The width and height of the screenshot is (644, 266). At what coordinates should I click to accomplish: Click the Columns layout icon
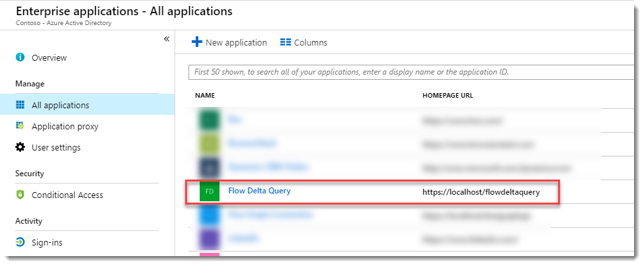tap(286, 42)
